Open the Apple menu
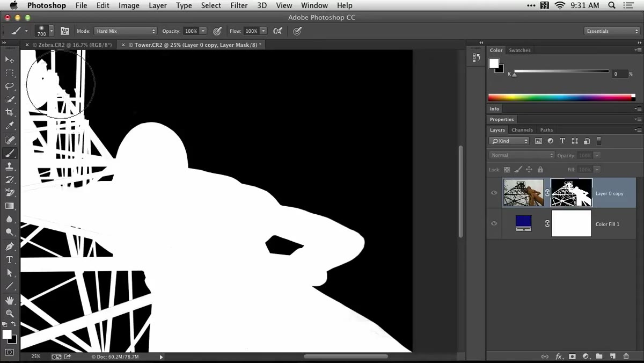Viewport: 644px width, 363px height. click(x=13, y=5)
